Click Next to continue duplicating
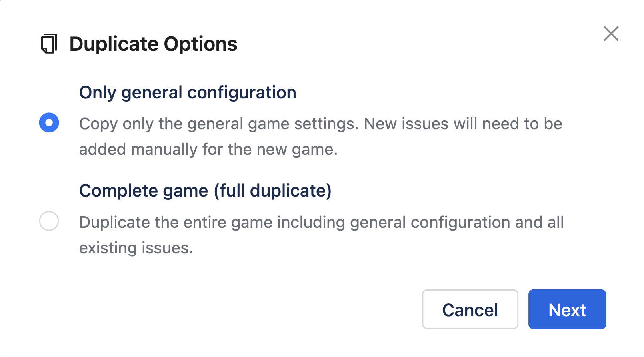The height and width of the screenshot is (357, 644). point(567,309)
